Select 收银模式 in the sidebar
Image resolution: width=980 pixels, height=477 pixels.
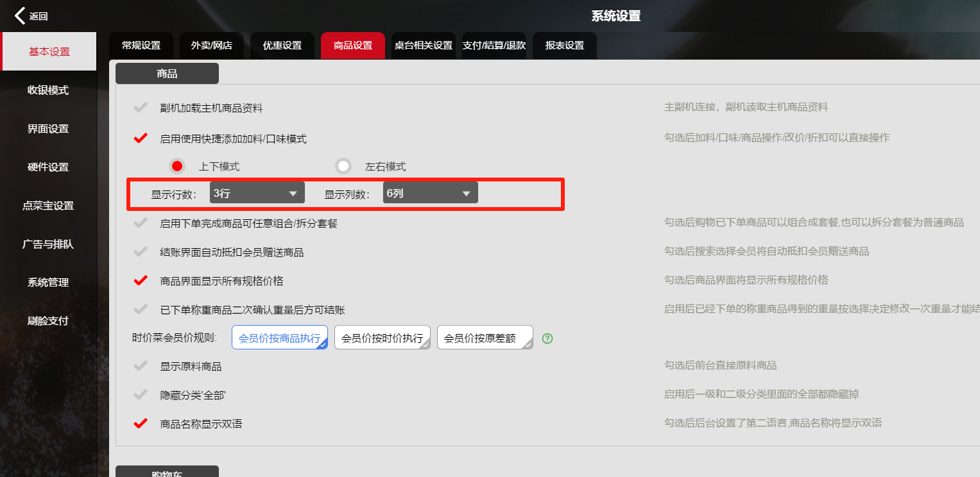(48, 90)
